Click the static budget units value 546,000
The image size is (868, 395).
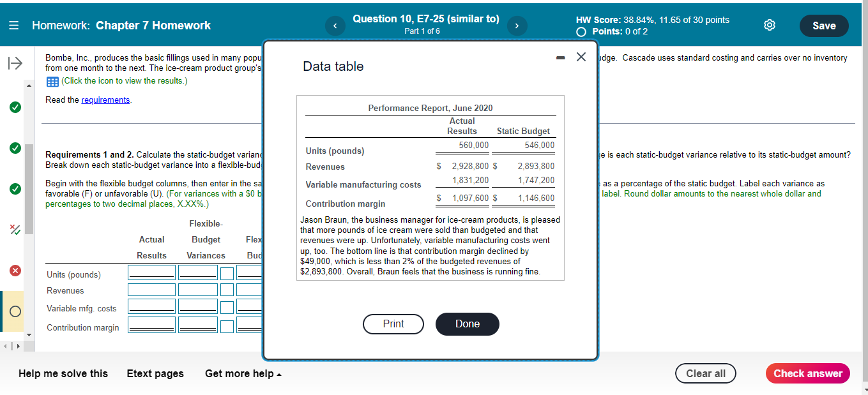tap(539, 145)
